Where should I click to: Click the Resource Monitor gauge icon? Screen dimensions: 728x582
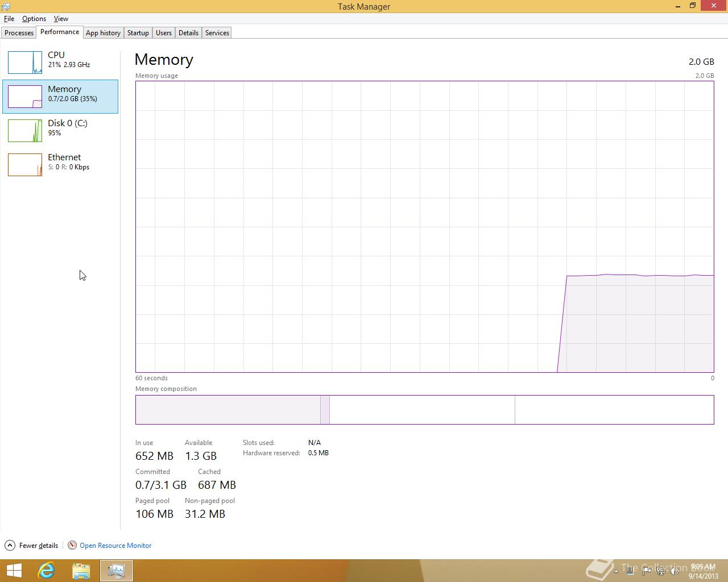72,545
